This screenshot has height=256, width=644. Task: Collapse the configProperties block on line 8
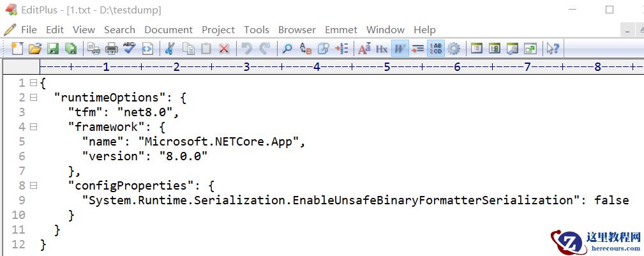click(x=33, y=186)
